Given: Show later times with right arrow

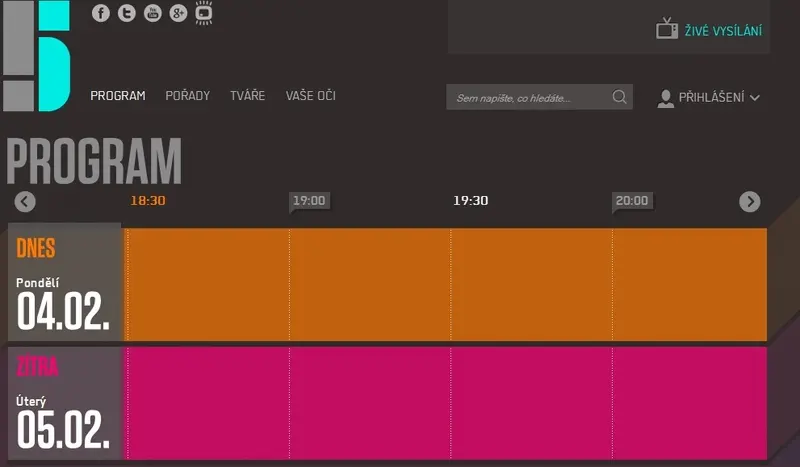Looking at the screenshot, I should pyautogui.click(x=749, y=201).
